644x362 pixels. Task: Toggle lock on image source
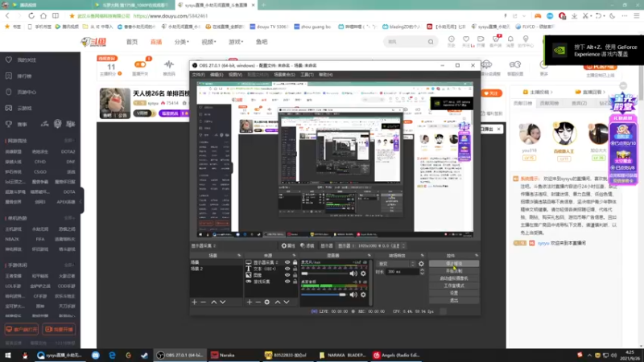tap(295, 275)
